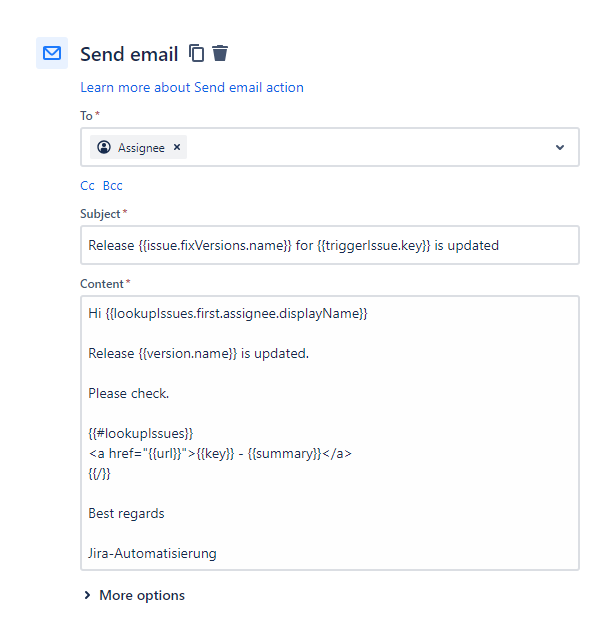Image resolution: width=614 pixels, height=621 pixels.
Task: Expand the More options section
Action: tap(88, 595)
